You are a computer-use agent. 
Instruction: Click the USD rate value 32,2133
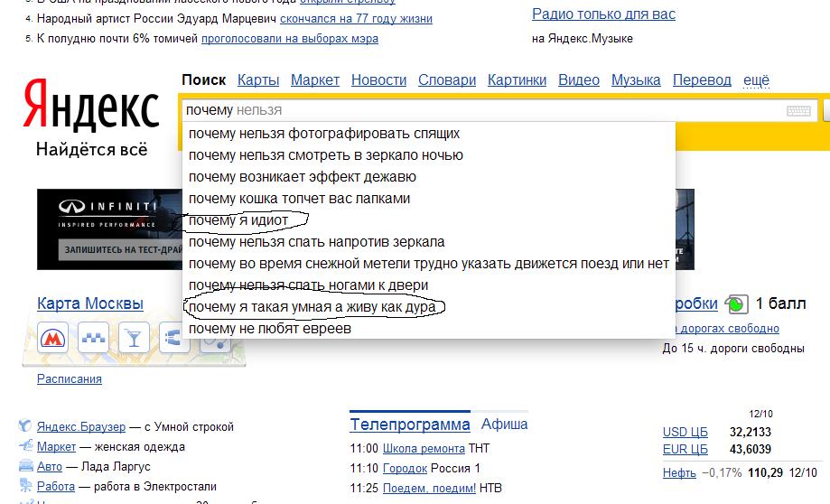[x=750, y=432]
